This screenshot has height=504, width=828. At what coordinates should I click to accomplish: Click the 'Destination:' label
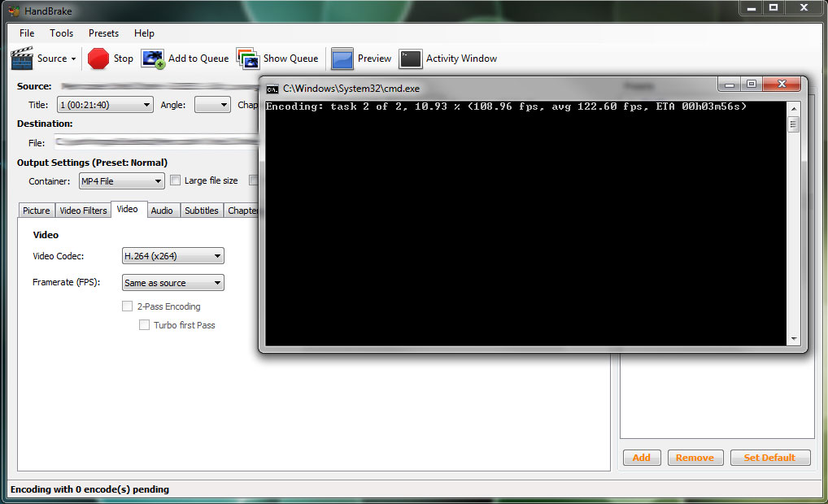pos(45,124)
